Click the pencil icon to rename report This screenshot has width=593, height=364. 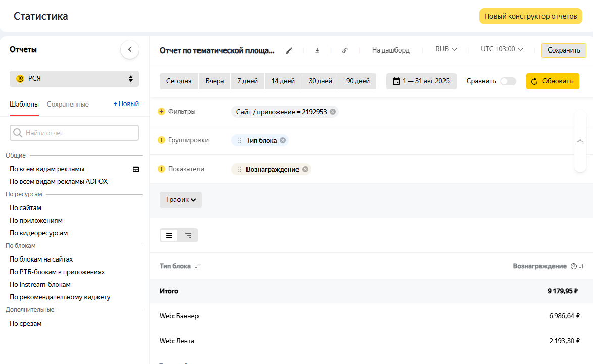(289, 50)
